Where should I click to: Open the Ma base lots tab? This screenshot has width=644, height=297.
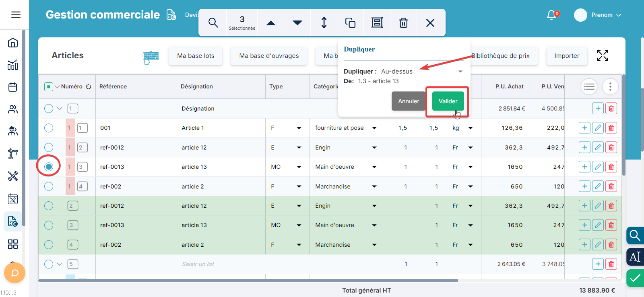pos(196,56)
